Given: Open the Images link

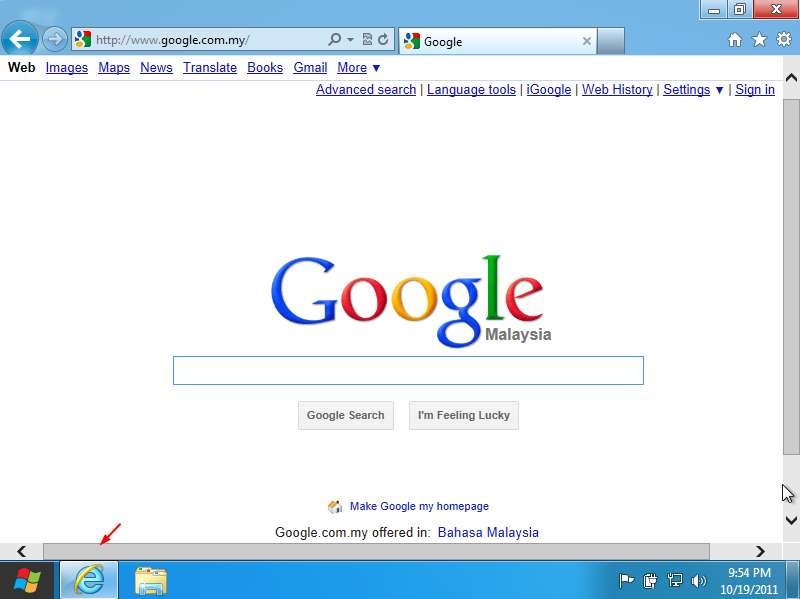Looking at the screenshot, I should 67,67.
